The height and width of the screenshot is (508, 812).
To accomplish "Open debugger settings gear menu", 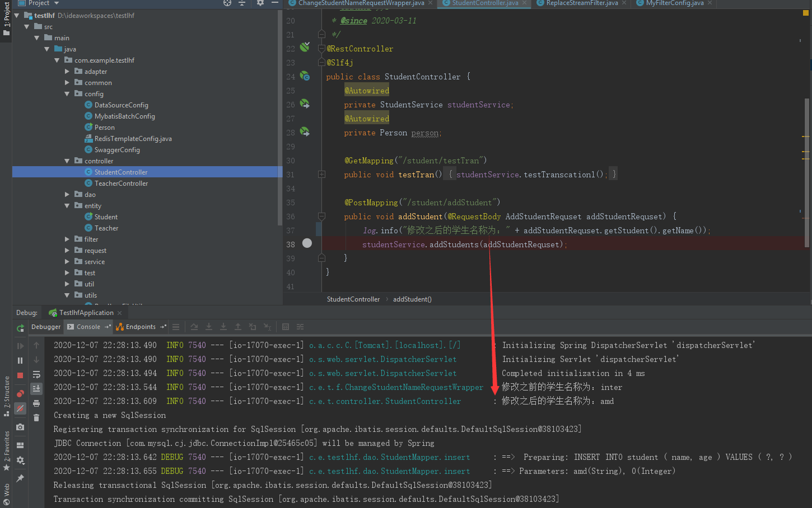I will 20,459.
